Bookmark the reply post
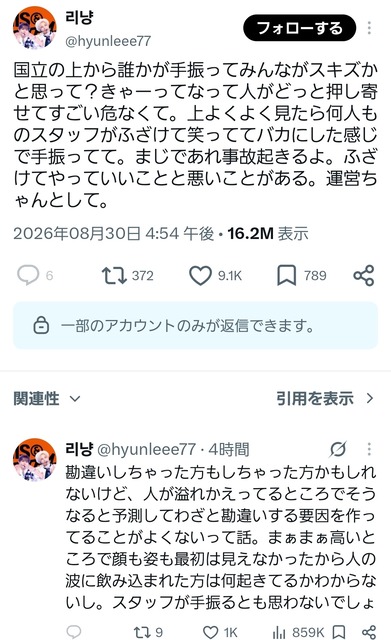 tap(339, 632)
